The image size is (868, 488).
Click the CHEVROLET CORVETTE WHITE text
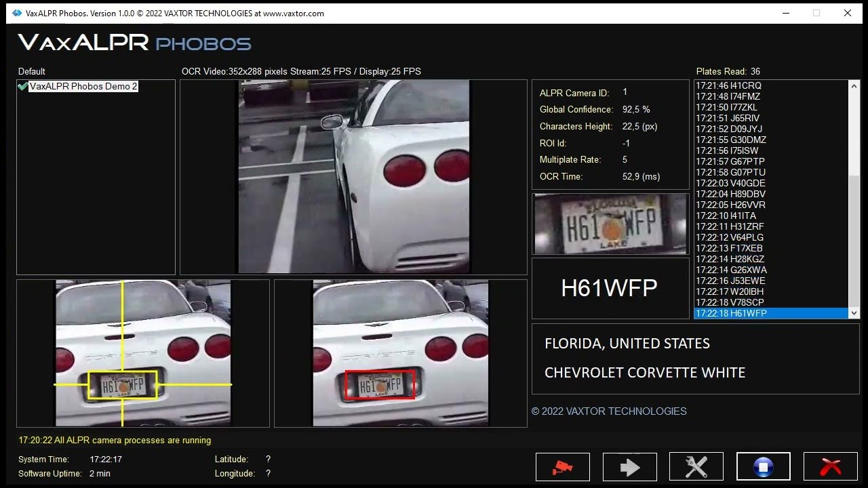pyautogui.click(x=645, y=373)
